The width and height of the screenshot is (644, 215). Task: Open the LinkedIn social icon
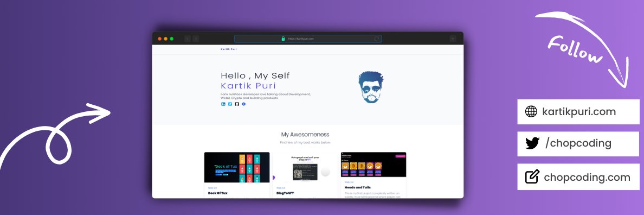click(x=223, y=104)
